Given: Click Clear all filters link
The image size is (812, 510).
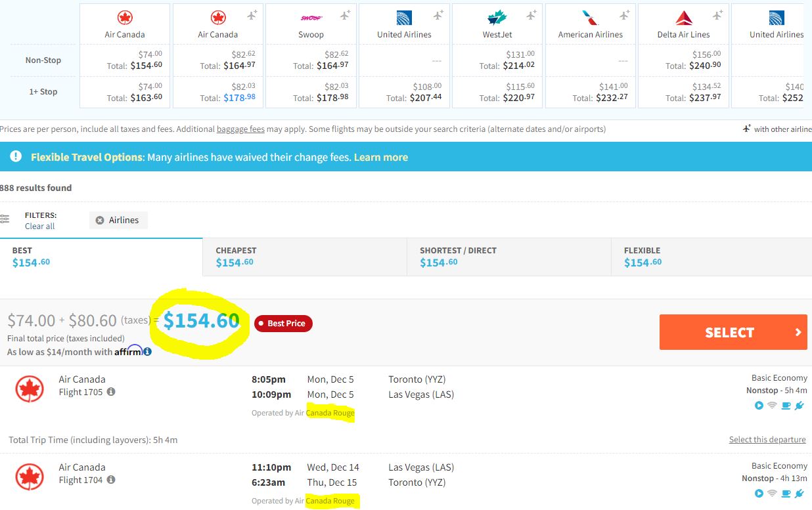Looking at the screenshot, I should point(40,226).
